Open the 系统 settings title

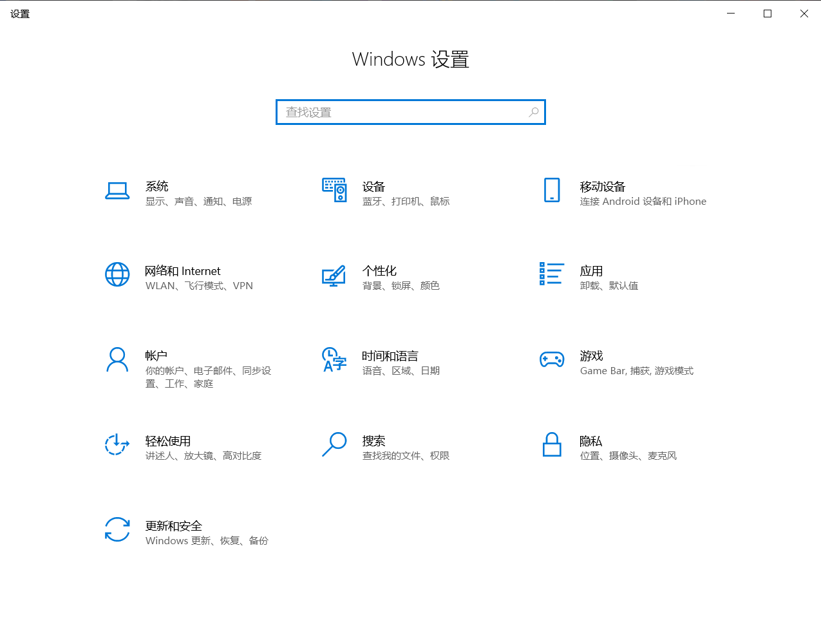coord(157,186)
